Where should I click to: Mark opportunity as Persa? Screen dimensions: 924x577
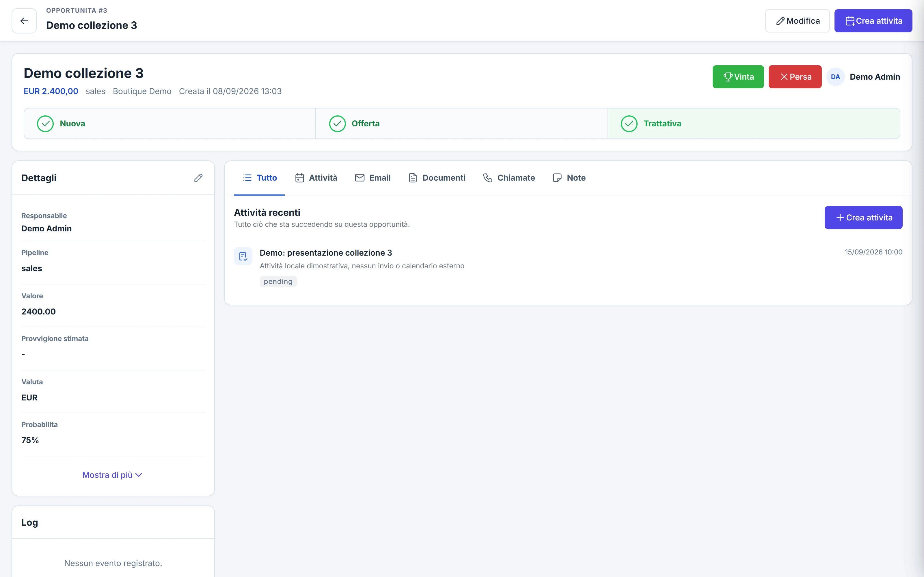point(795,77)
